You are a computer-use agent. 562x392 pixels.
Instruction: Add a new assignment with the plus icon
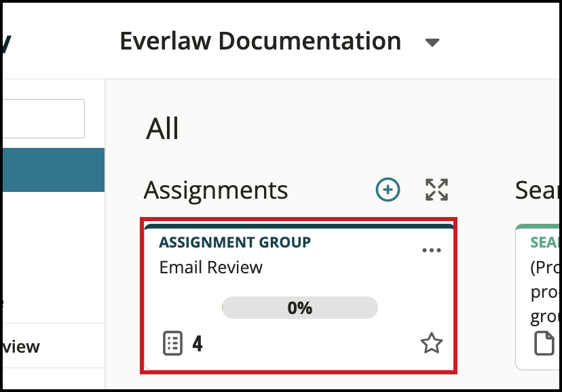click(x=388, y=189)
